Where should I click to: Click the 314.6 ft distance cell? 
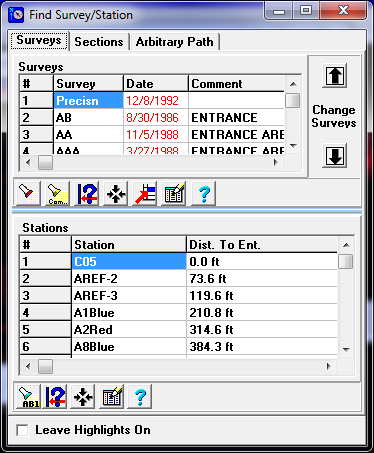262,329
